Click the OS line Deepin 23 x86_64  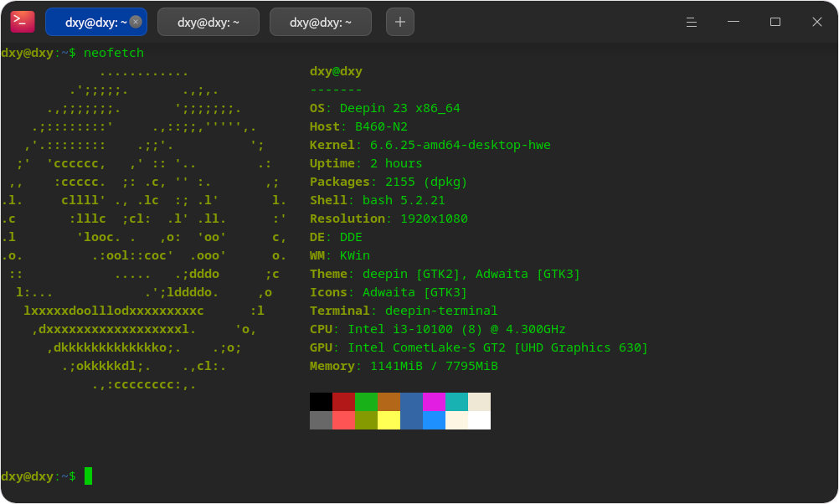point(384,108)
